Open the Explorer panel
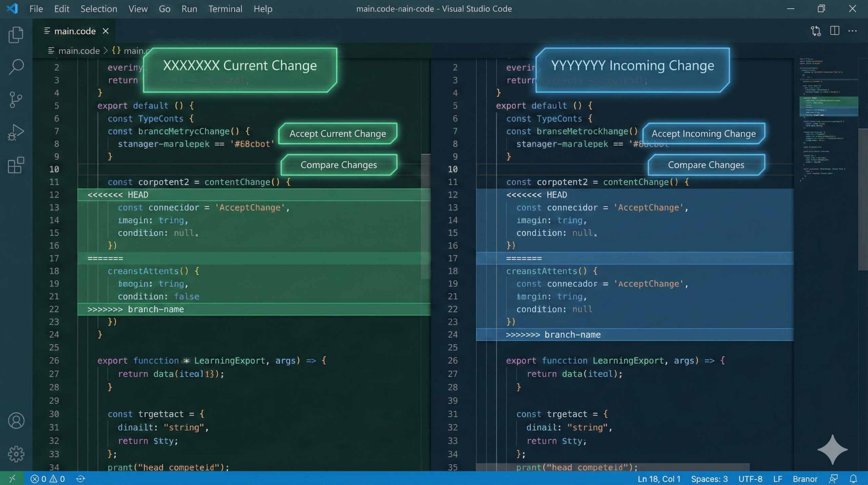Image resolution: width=868 pixels, height=485 pixels. 16,34
